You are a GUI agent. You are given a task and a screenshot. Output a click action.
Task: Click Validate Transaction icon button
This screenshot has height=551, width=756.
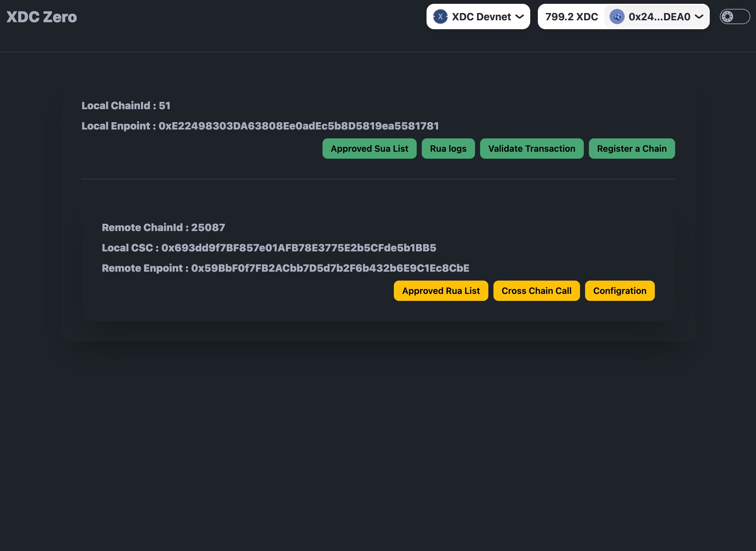point(532,148)
